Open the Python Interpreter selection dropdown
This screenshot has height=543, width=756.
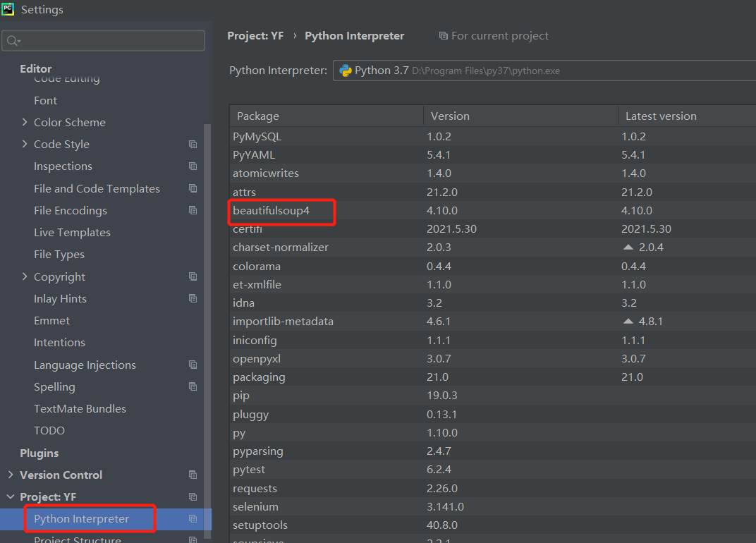[x=544, y=71]
